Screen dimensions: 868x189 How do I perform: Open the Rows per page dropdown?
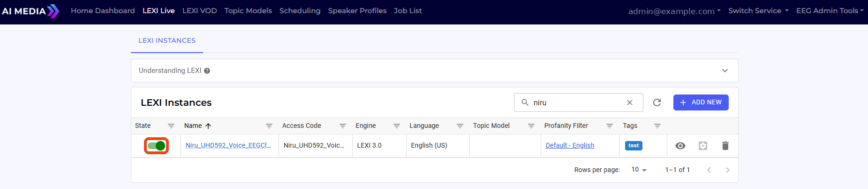(x=639, y=170)
